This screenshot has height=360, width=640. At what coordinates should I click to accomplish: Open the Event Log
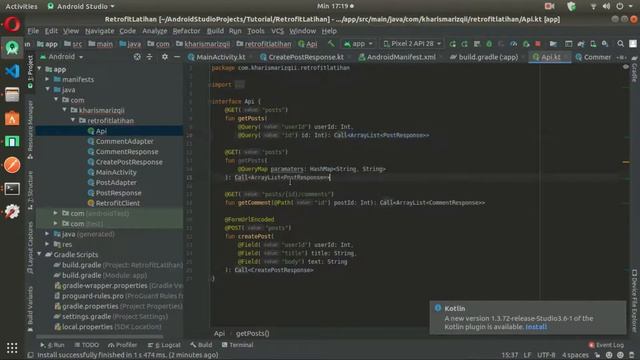[x=606, y=345]
